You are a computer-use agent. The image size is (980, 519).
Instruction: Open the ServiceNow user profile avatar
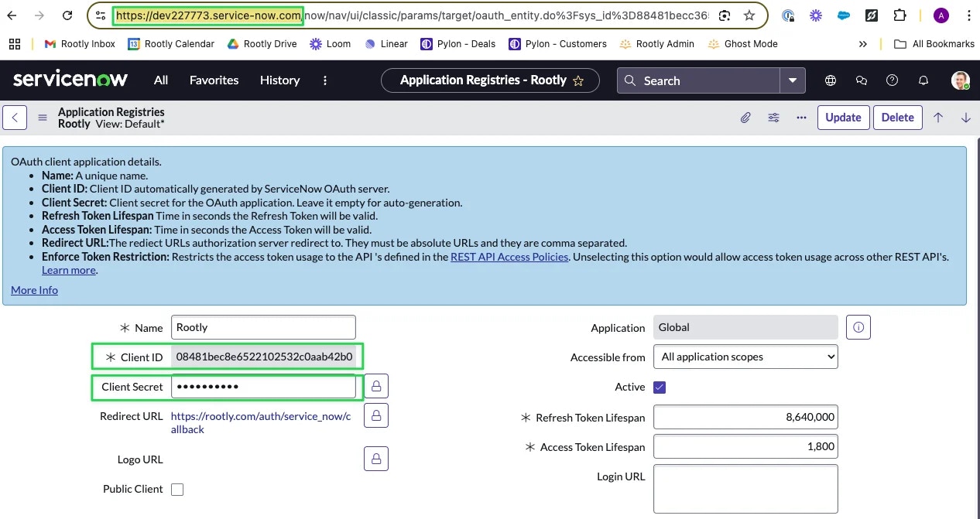pyautogui.click(x=961, y=80)
